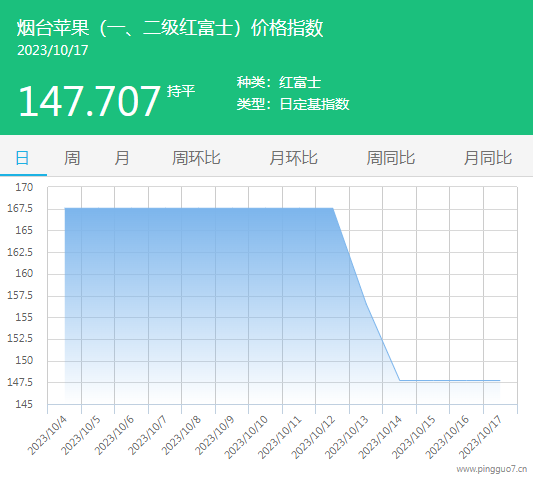The image size is (533, 481).
Task: Click the 167.5 y-axis label
Action: click(20, 208)
